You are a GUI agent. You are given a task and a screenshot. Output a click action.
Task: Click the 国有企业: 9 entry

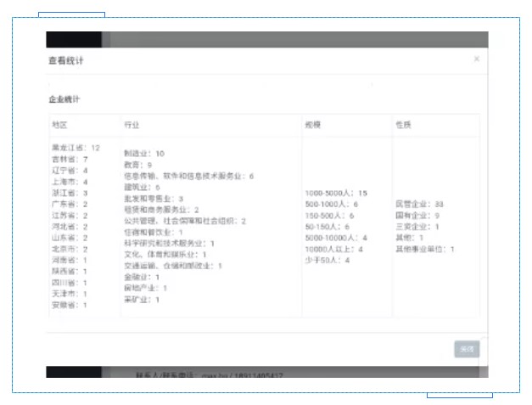tap(417, 216)
